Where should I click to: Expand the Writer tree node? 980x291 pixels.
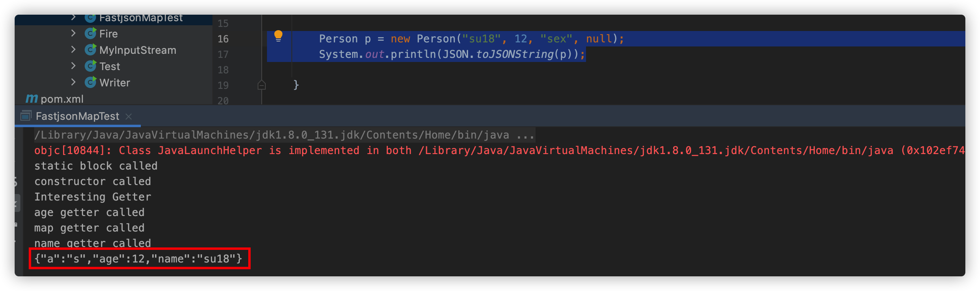(73, 82)
